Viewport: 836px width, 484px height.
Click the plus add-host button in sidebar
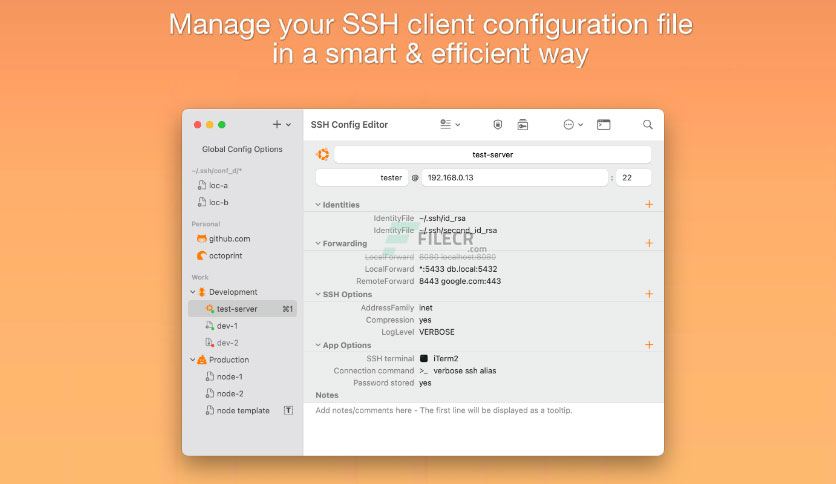click(276, 124)
